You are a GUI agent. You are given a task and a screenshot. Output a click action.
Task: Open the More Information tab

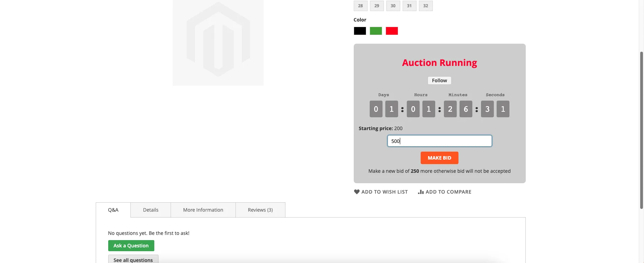coord(203,210)
